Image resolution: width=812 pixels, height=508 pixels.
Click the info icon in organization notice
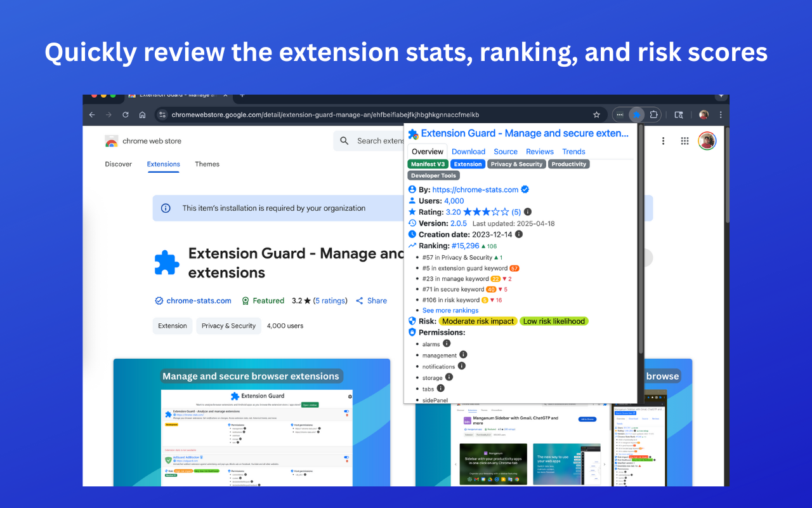(x=166, y=208)
